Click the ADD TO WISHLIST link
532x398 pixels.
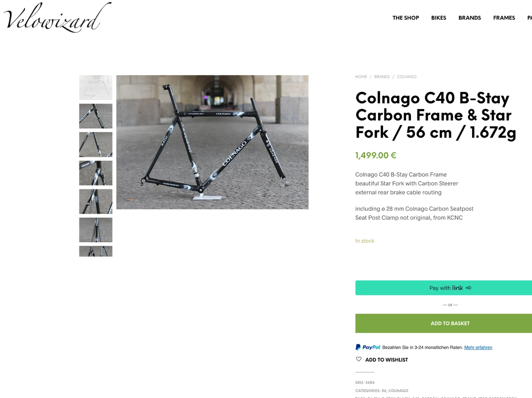click(x=387, y=360)
